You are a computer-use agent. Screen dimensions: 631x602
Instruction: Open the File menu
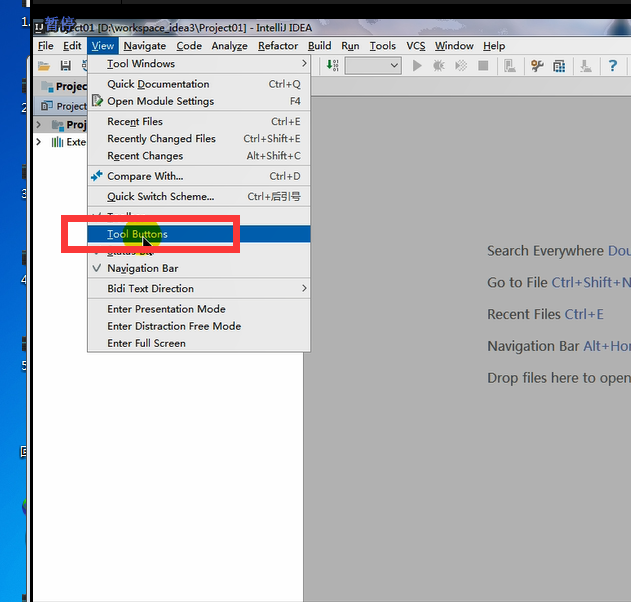(45, 46)
